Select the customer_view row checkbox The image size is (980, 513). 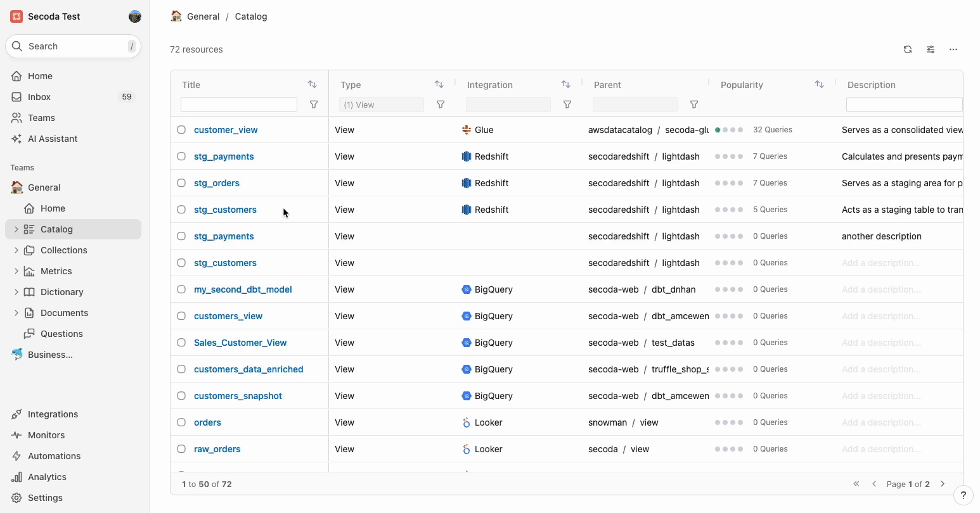181,130
